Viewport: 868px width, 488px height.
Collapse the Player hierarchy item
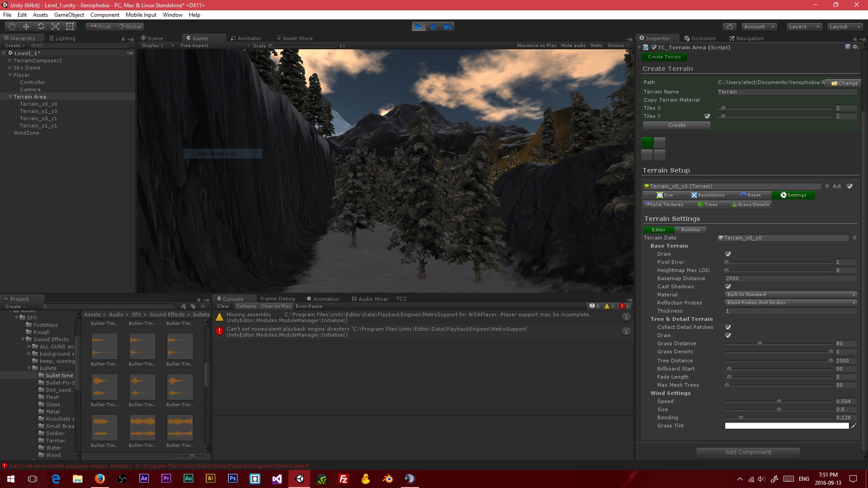[10, 75]
